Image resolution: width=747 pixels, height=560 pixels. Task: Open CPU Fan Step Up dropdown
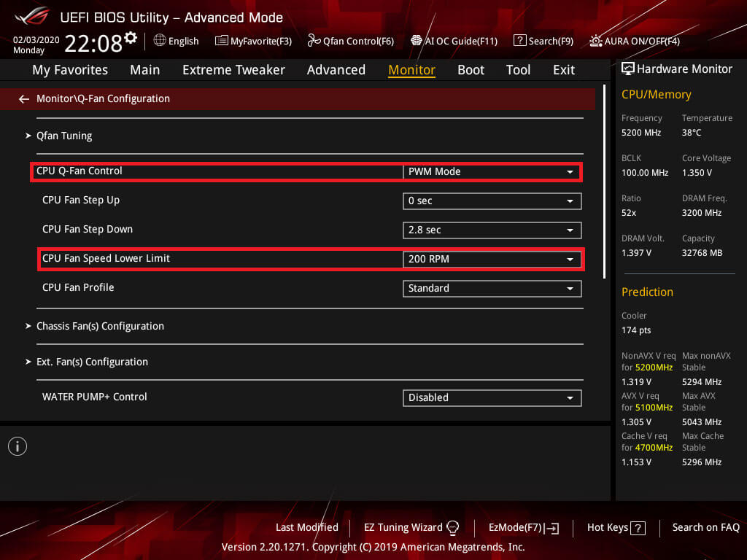coord(492,201)
